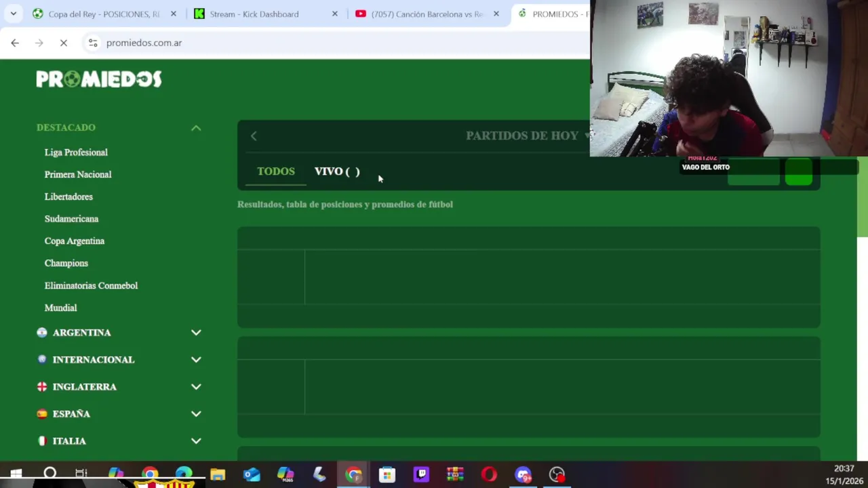This screenshot has height=488, width=868.
Task: Collapse the Destacado section
Action: tap(196, 127)
